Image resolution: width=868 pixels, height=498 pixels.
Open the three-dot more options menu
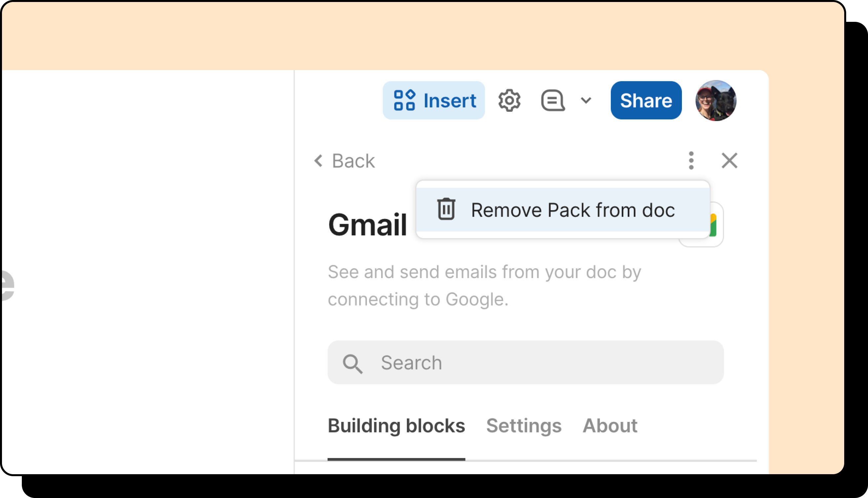(691, 160)
